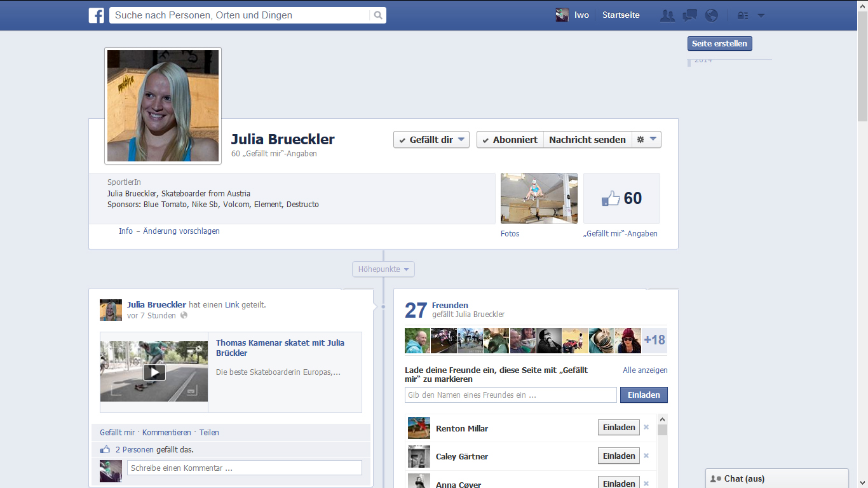Click the Nachricht senden button
The width and height of the screenshot is (868, 488).
(587, 140)
